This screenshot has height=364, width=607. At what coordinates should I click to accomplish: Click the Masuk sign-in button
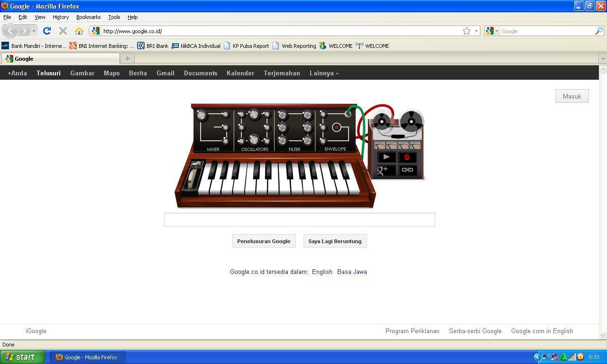[x=572, y=96]
